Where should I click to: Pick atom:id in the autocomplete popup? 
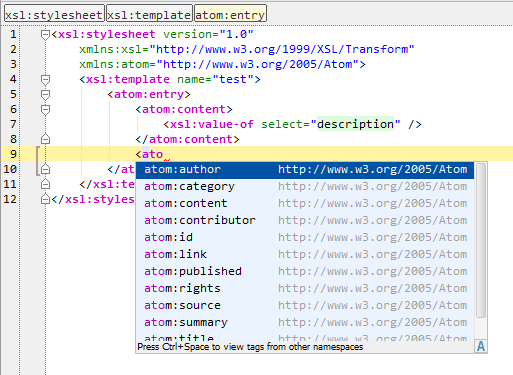tap(305, 238)
